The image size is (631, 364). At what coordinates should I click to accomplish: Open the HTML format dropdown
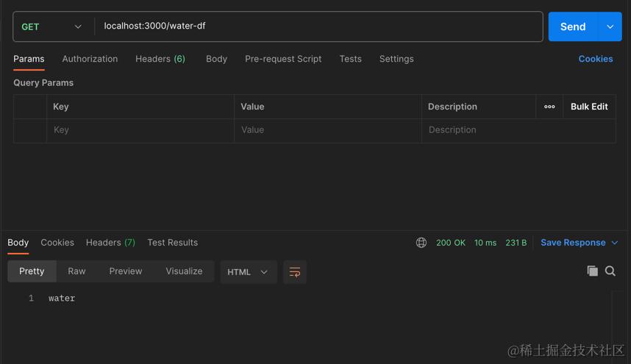pos(249,272)
